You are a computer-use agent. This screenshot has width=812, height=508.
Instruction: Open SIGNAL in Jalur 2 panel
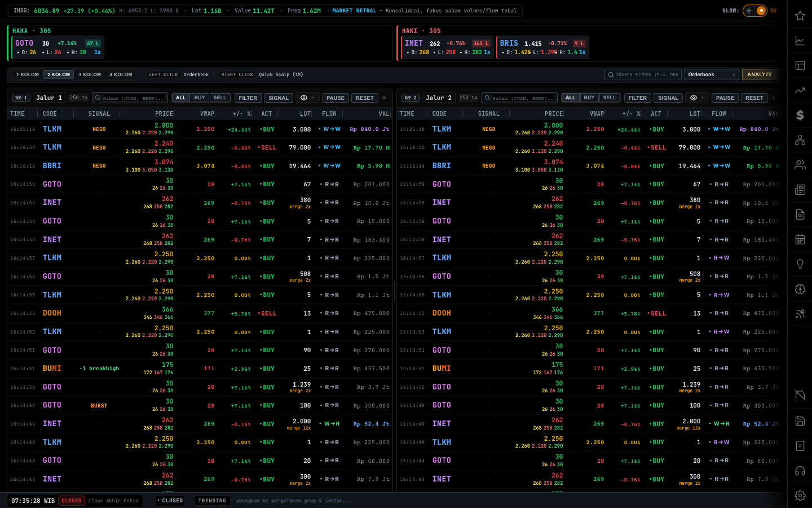pyautogui.click(x=668, y=98)
